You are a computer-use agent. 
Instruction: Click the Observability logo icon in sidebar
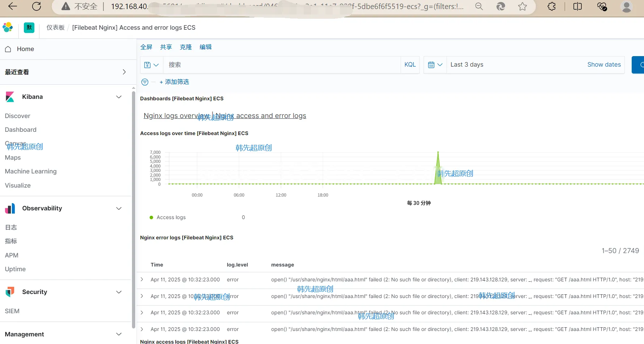10,208
